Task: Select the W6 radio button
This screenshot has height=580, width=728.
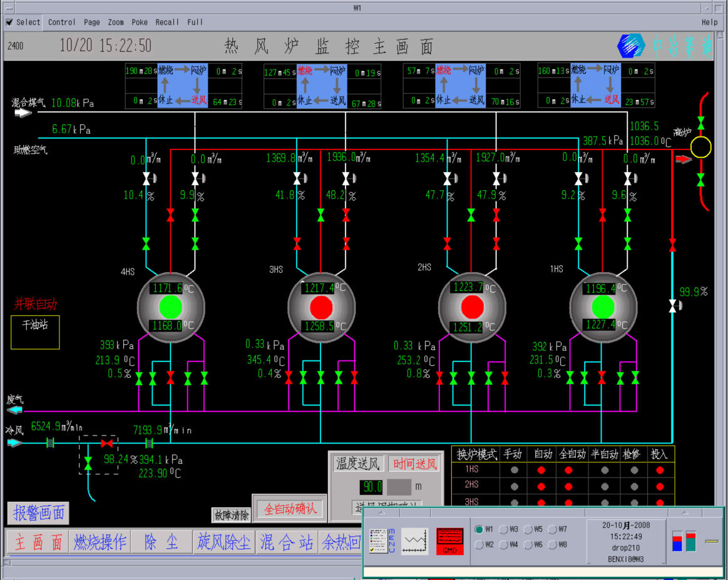Action: [x=528, y=545]
